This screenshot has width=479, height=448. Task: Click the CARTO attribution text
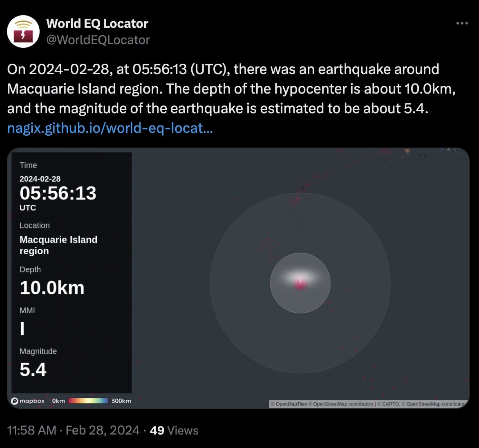pyautogui.click(x=389, y=404)
